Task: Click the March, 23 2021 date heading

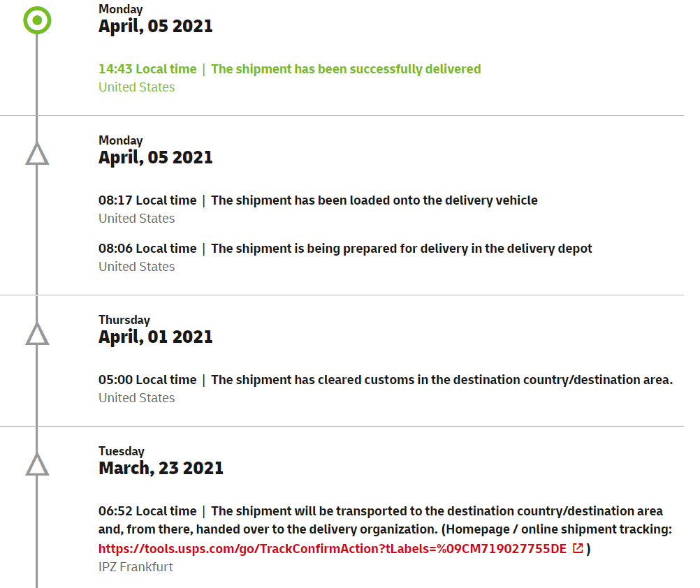Action: click(x=161, y=468)
